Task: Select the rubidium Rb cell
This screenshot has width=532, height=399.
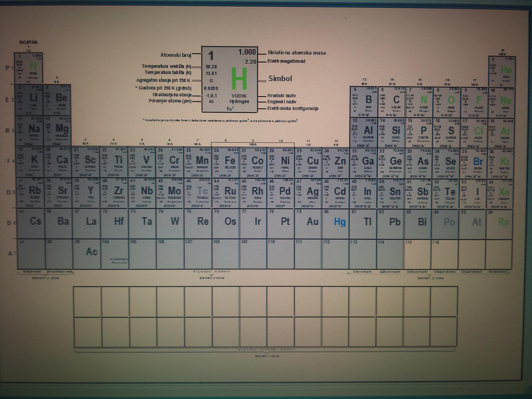Action: (x=31, y=193)
